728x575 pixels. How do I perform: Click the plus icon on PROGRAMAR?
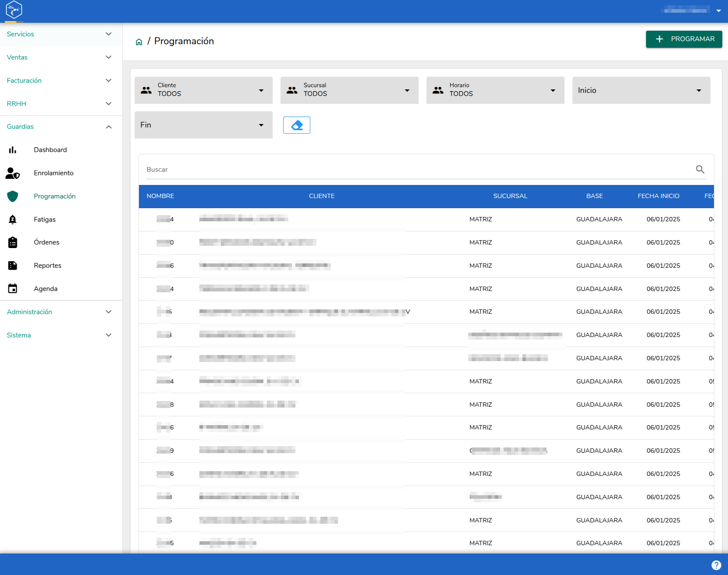click(660, 39)
